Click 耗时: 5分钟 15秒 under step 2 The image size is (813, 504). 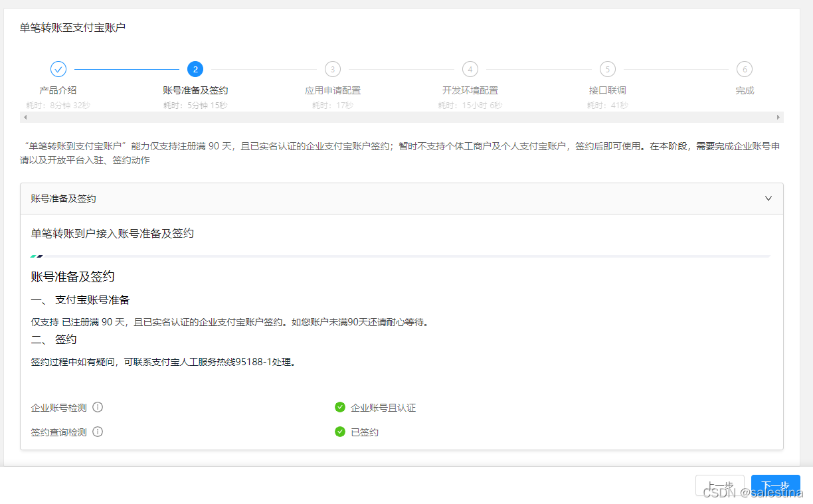195,105
